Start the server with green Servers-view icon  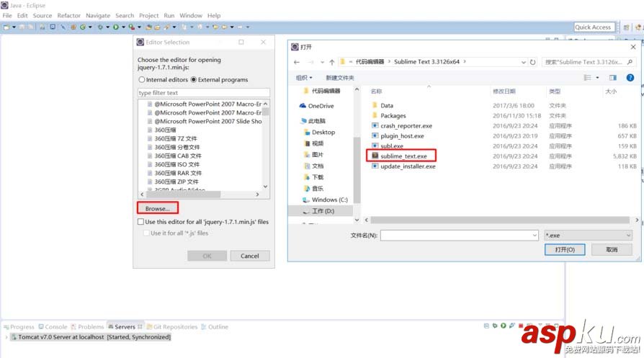click(x=504, y=326)
